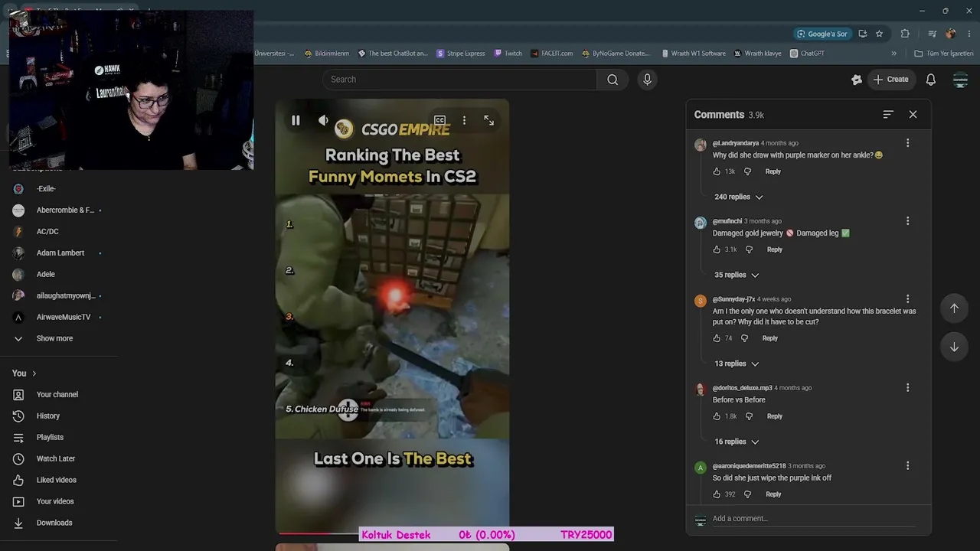
Task: Open the Shorts player more options menu
Action: pos(464,120)
